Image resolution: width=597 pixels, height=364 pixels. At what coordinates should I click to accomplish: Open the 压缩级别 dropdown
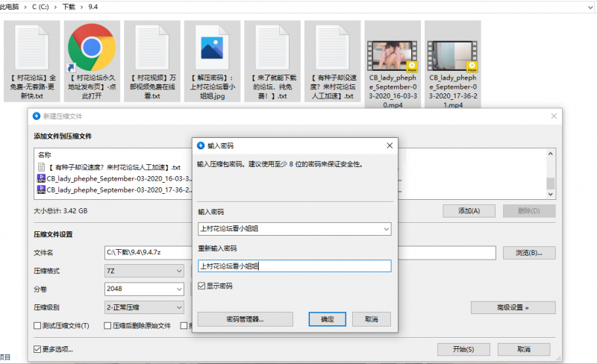click(178, 307)
